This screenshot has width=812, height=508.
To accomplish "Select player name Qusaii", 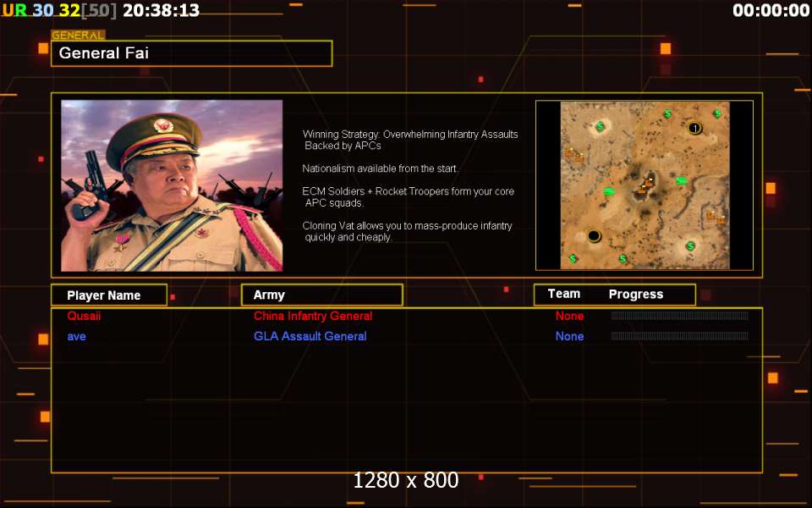I will (84, 316).
